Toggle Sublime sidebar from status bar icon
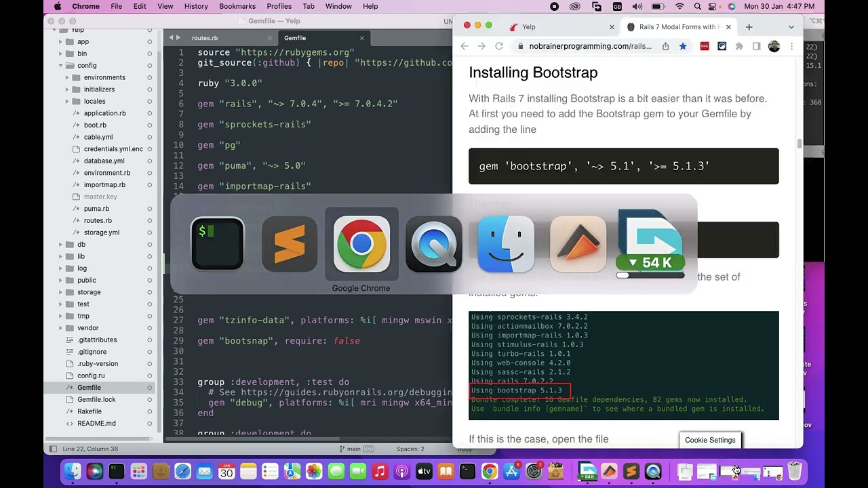This screenshot has width=868, height=488. [53, 449]
